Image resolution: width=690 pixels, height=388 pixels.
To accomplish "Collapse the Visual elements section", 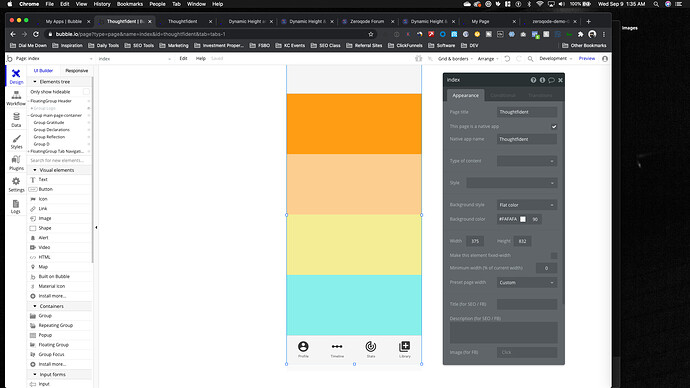I will coord(35,170).
